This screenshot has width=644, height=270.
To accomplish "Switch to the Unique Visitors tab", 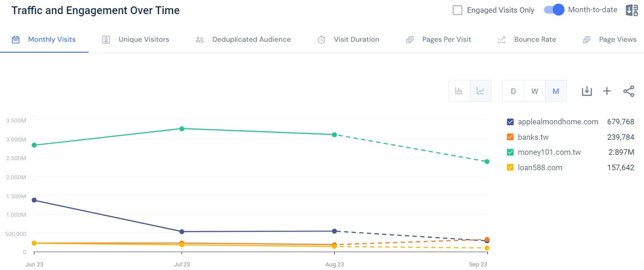I will click(x=144, y=39).
